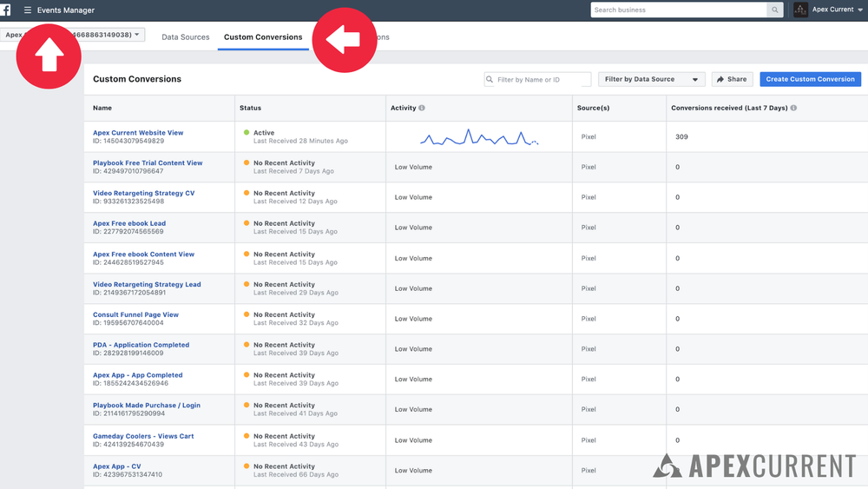Screen dimensions: 868x489
Task: Click the Active status of Apex Current Website View
Action: 264,133
